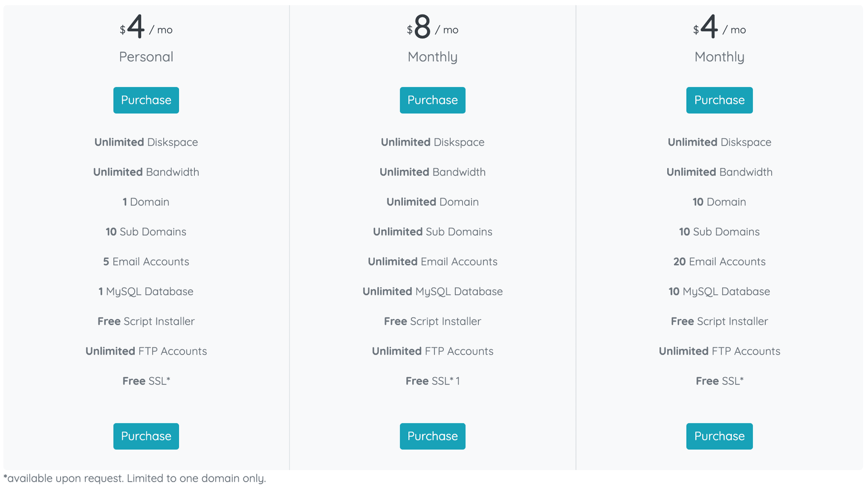Click Unlimited Diskspace under Personal plan

coord(146,142)
